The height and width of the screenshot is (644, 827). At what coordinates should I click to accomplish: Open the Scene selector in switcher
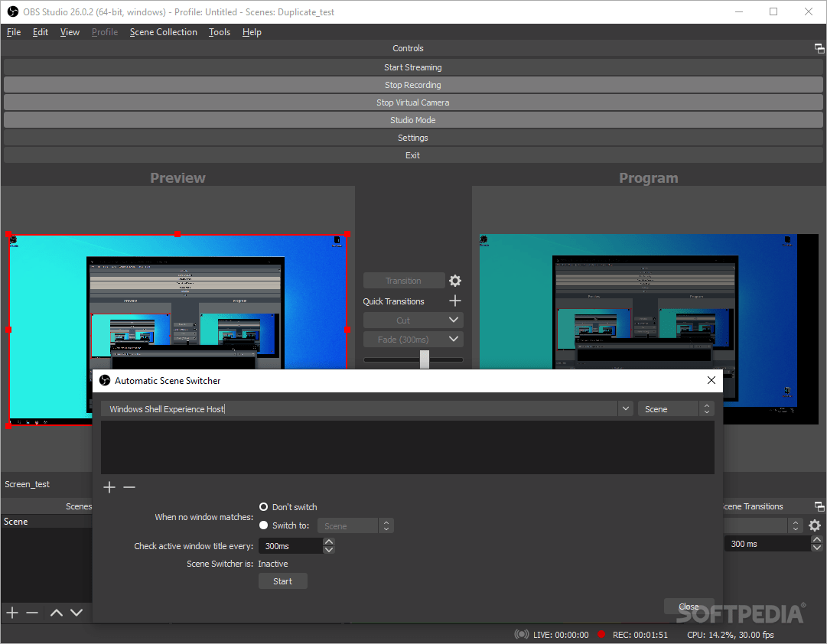click(676, 408)
